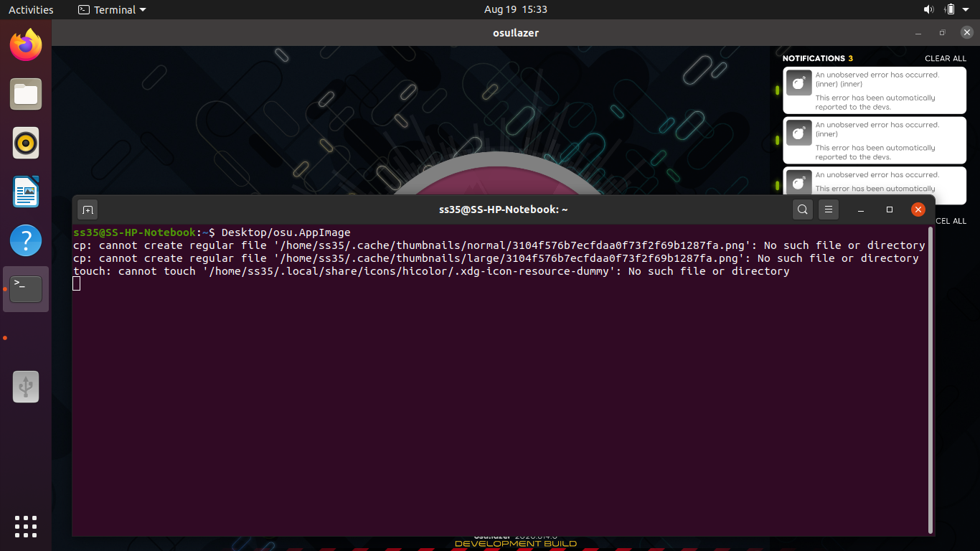Open first error notification with (inner) (inner)
Screen dimensions: 980x551
[x=875, y=90]
